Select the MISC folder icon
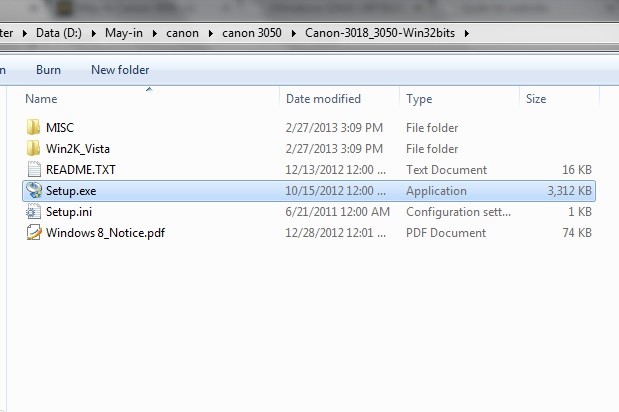The image size is (619, 412). pos(34,127)
